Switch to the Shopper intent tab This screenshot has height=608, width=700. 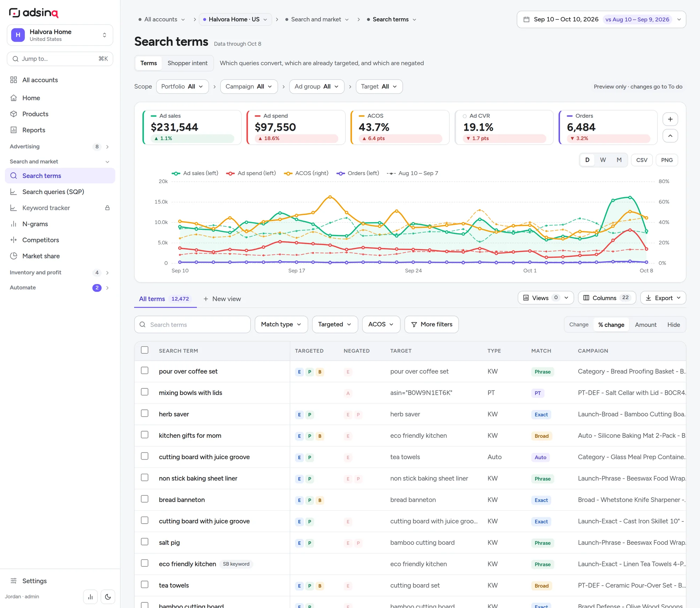[x=188, y=63]
